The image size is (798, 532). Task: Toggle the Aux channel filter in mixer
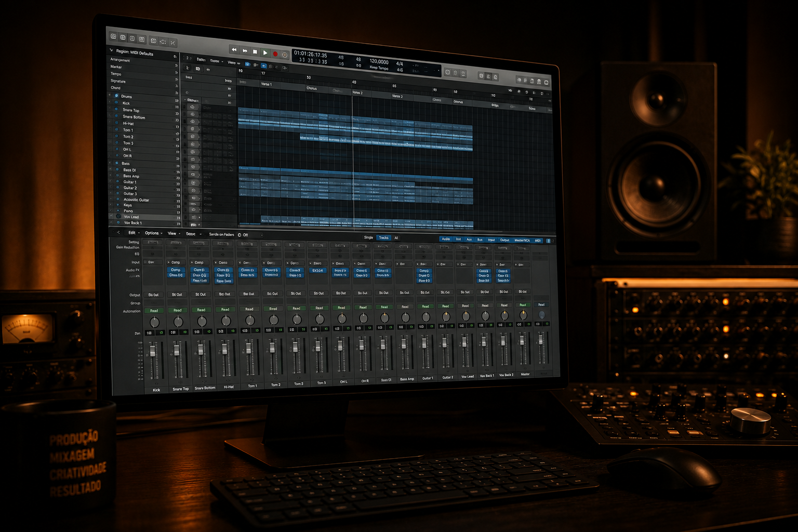(x=469, y=240)
